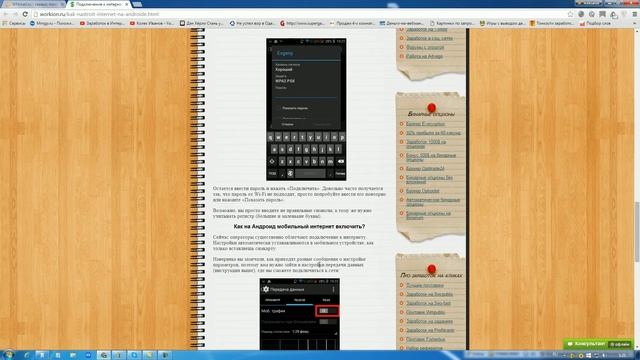Open the 'Подбор слов' bookmark

click(596, 23)
